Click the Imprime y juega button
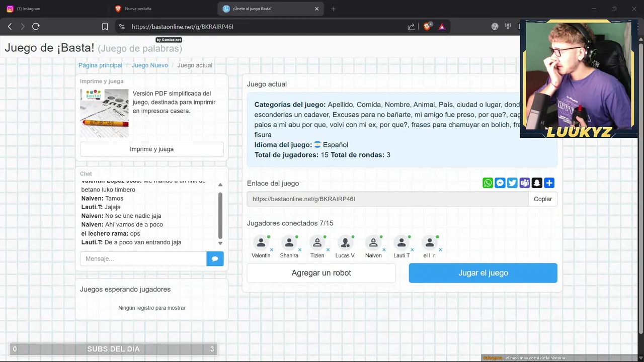Screen dimensions: 644x362 (x=152, y=149)
